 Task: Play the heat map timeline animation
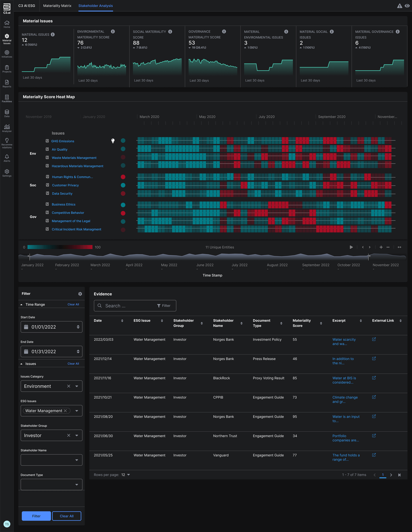click(351, 247)
